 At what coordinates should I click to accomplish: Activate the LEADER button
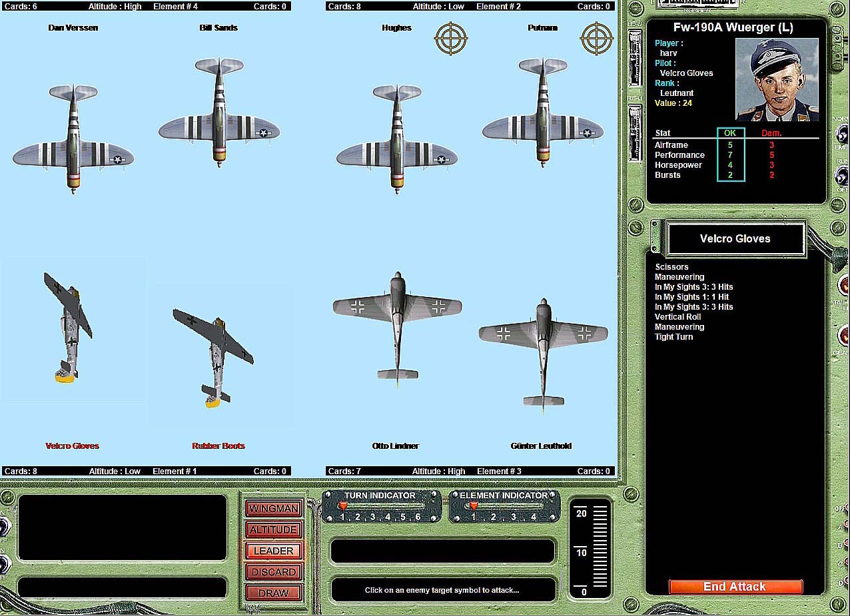[x=273, y=551]
